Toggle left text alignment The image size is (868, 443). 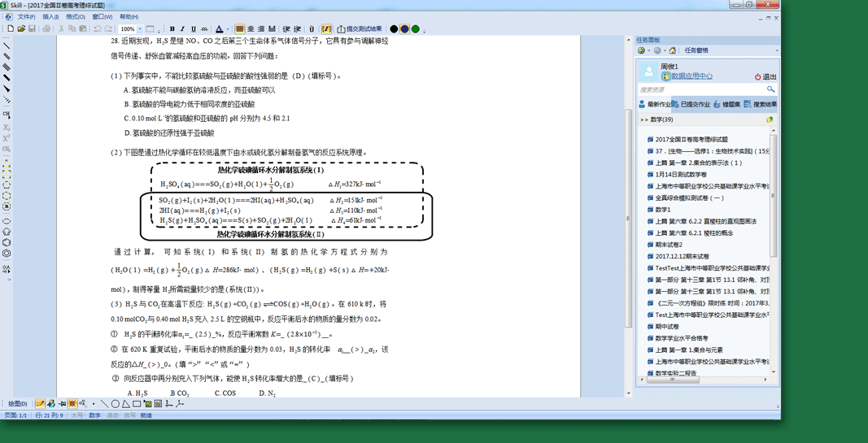240,28
